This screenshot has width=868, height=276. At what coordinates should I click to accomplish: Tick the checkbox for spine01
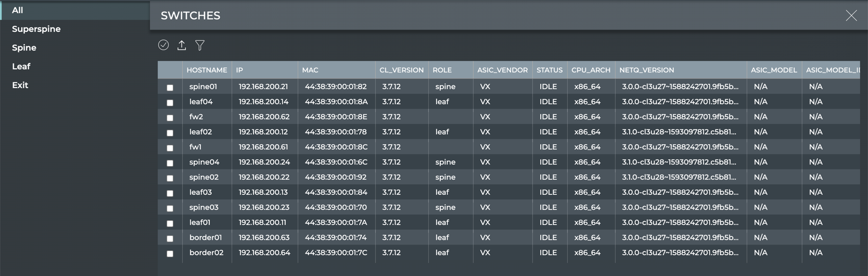(x=170, y=87)
